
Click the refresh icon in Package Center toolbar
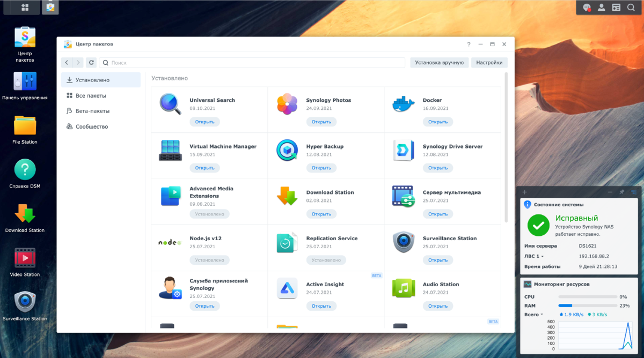(91, 62)
